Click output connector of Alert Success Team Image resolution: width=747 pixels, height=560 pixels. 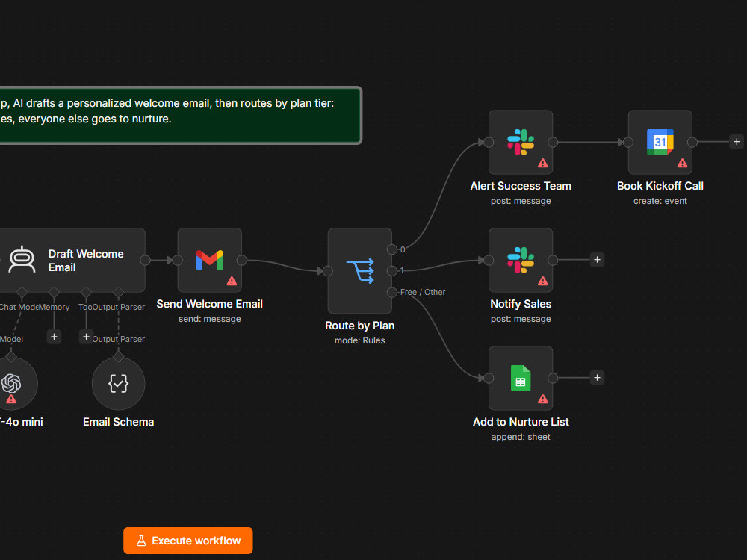(553, 142)
